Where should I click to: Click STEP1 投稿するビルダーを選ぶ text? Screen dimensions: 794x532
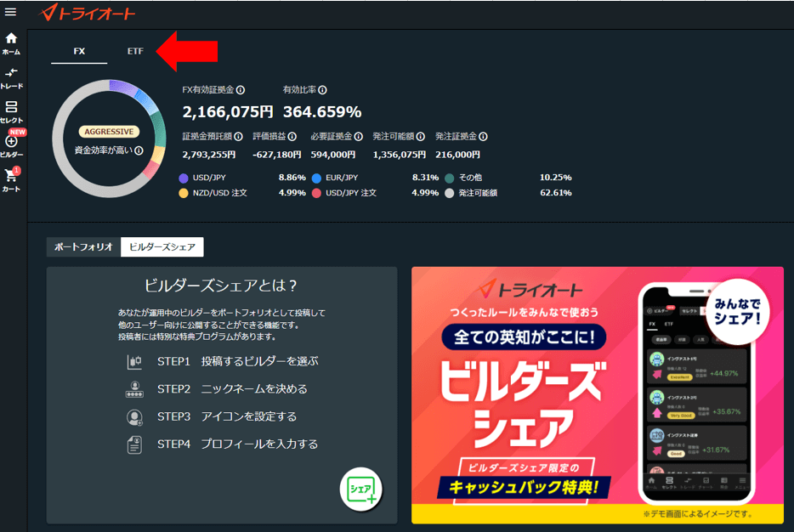click(x=238, y=361)
